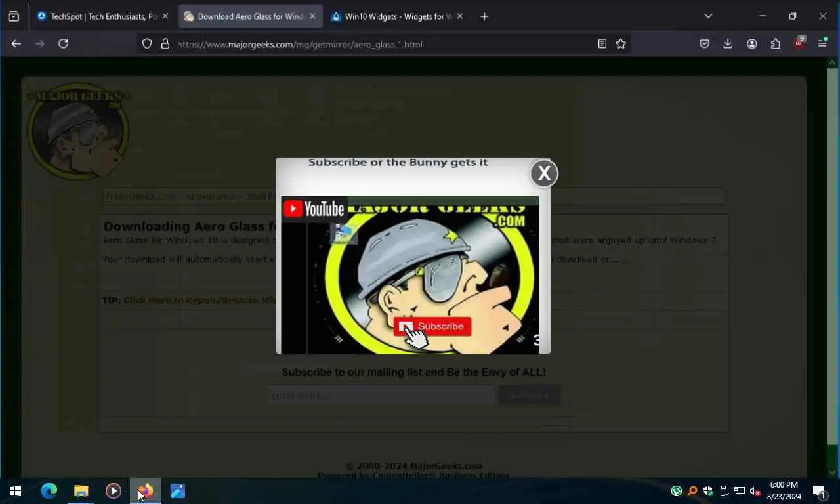840x504 pixels.
Task: Open the clock showing 6:00 PM
Action: coord(784,491)
